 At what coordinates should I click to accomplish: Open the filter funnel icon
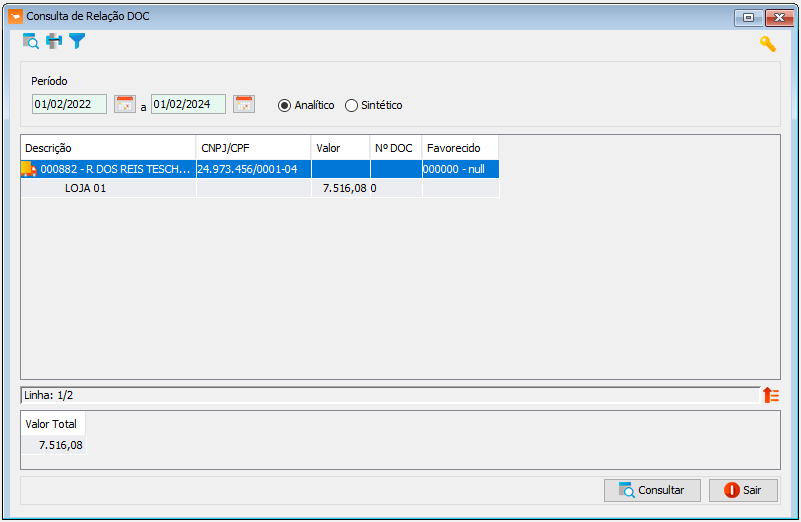coord(77,41)
